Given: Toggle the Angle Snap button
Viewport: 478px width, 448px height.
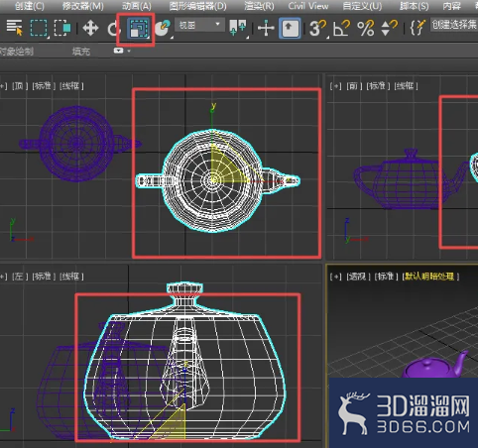Looking at the screenshot, I should (341, 28).
